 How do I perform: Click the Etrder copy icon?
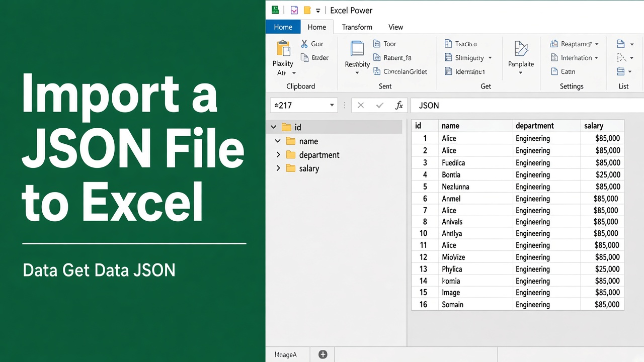point(304,58)
